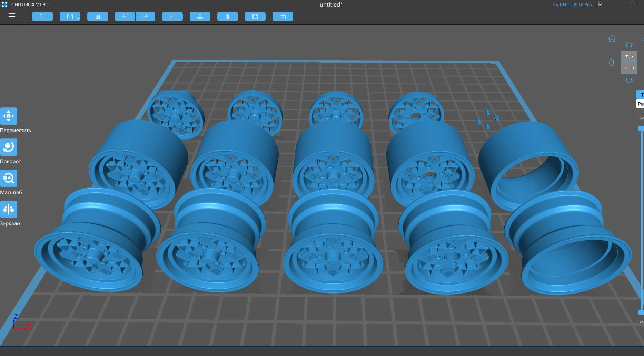Expand the save options dropdown arrow
The height and width of the screenshot is (356, 644).
(78, 18)
